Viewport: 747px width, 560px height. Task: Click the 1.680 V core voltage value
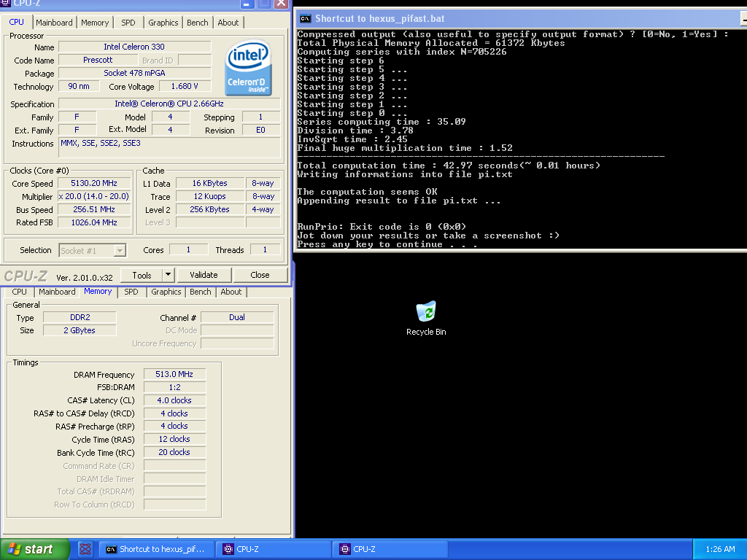pos(185,86)
